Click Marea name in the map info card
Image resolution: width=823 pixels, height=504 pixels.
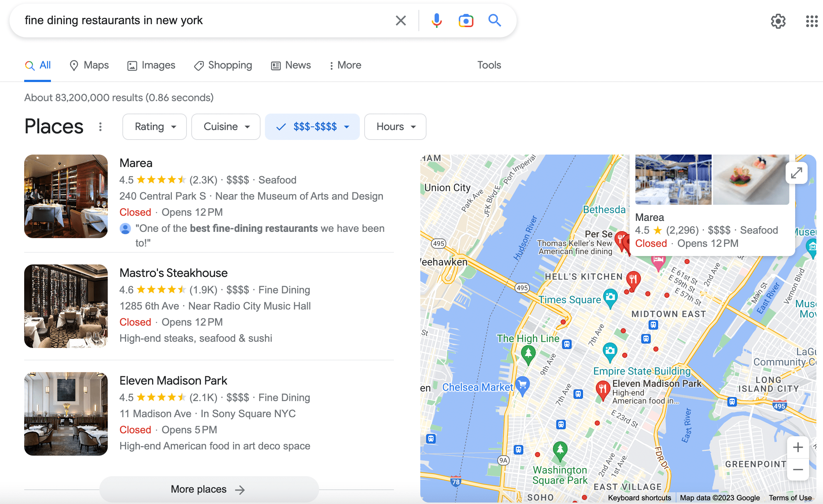(650, 217)
